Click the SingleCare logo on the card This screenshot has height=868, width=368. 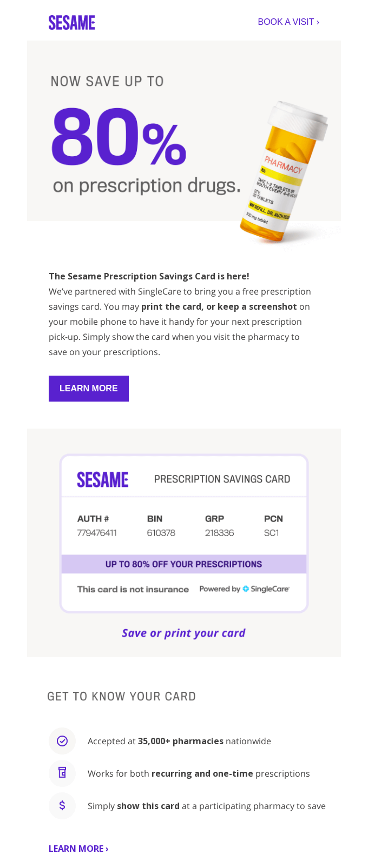pyautogui.click(x=266, y=589)
